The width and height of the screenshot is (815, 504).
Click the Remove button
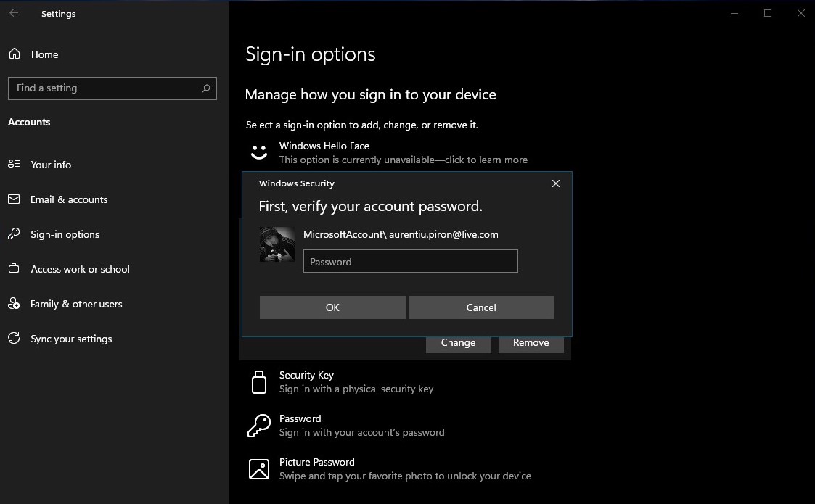click(531, 344)
